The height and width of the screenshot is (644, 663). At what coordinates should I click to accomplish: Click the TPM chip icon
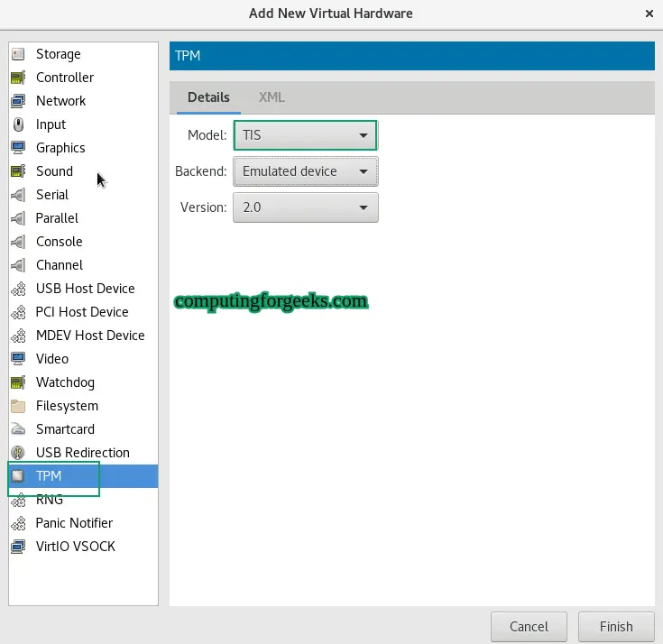[18, 476]
